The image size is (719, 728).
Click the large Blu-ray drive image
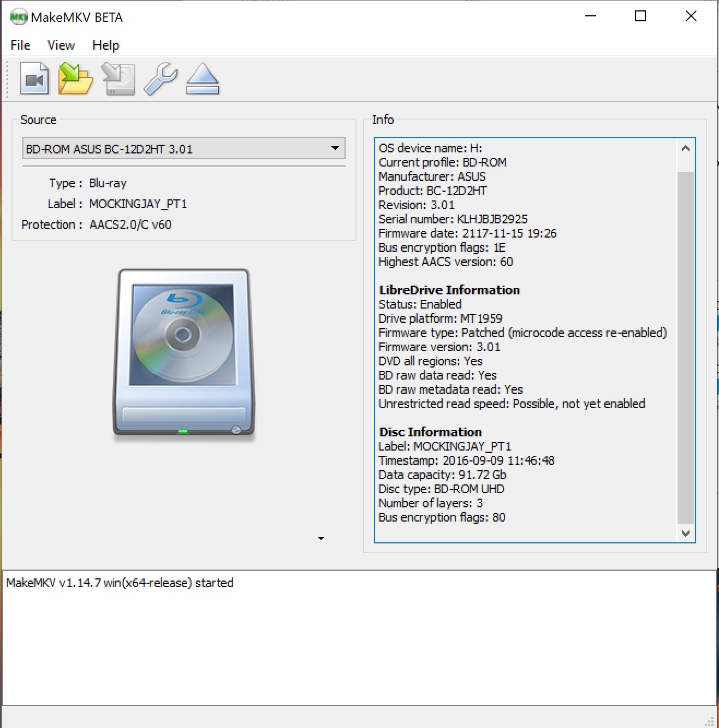183,352
